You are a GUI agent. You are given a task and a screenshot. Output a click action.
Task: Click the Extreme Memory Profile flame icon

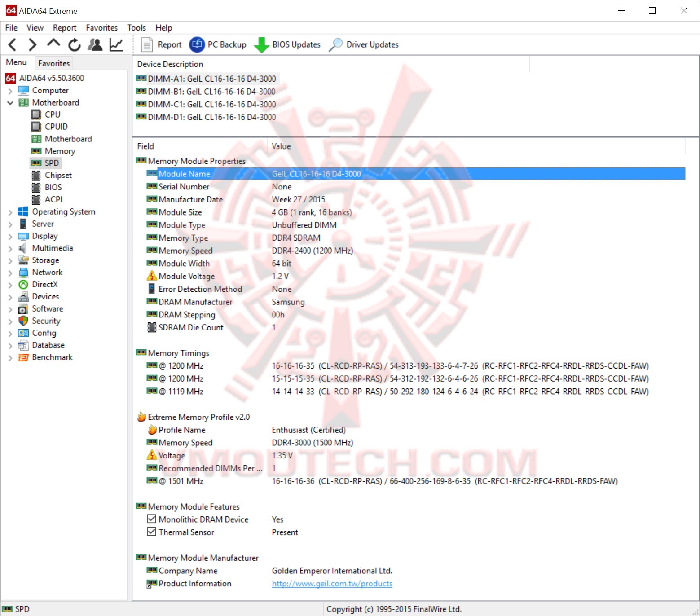click(x=141, y=417)
